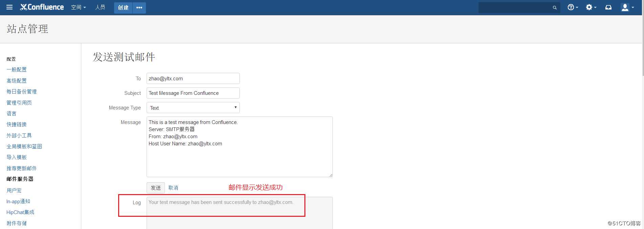Open 每日备份管理 backup administration
Screen dimensions: 644x229
22,91
